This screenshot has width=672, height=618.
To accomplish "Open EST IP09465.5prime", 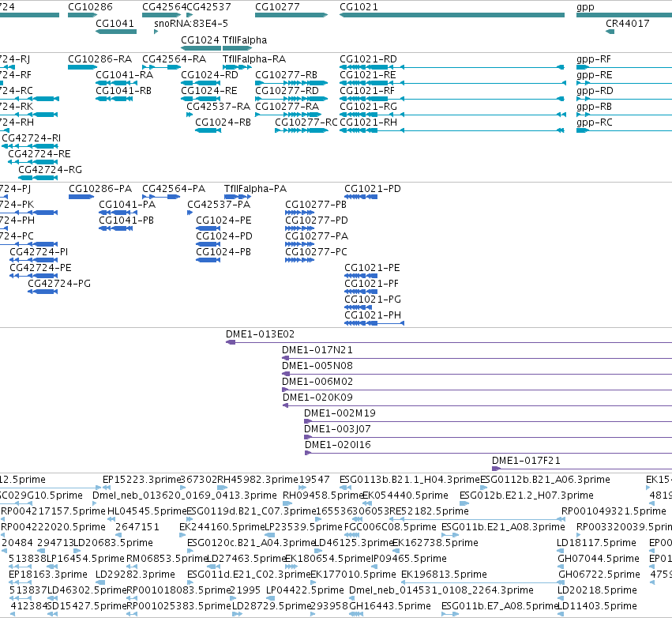I will tap(409, 559).
